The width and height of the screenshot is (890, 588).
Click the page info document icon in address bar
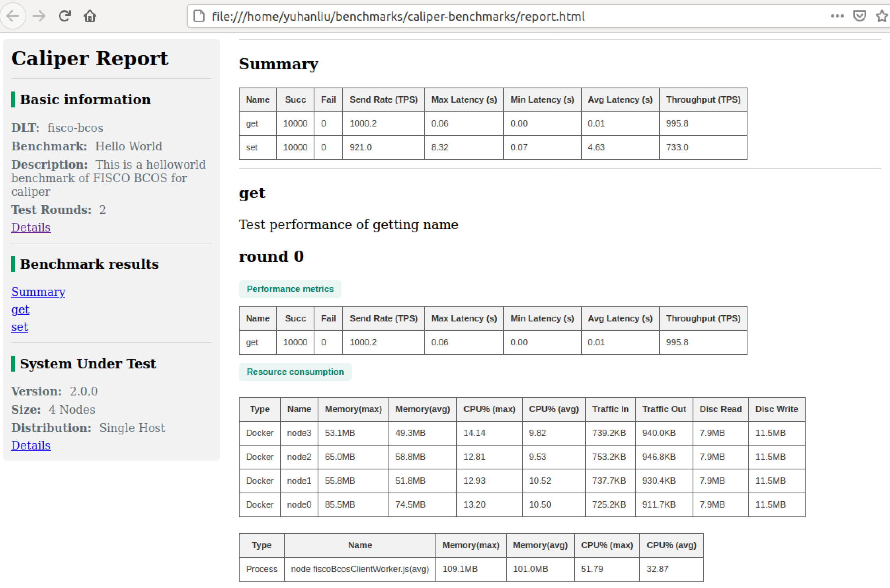(x=199, y=16)
